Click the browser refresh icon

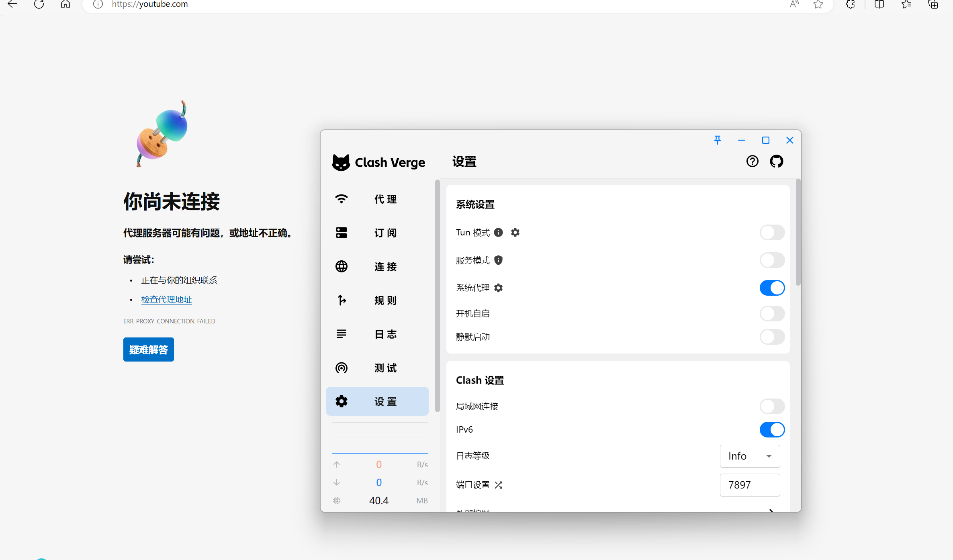[39, 4]
